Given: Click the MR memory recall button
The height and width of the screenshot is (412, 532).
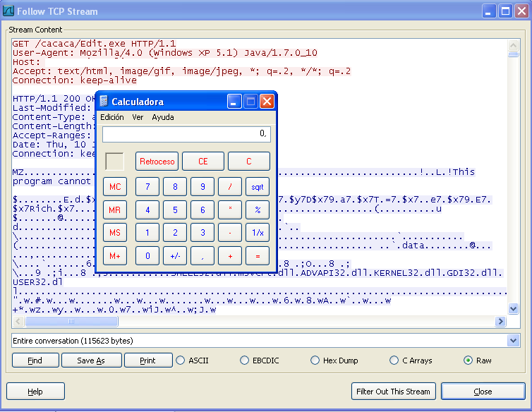Looking at the screenshot, I should pyautogui.click(x=115, y=210).
